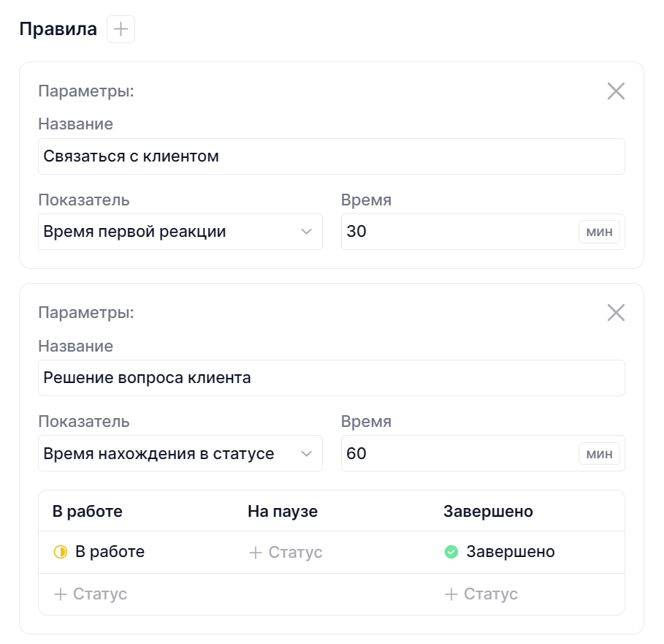Image resolution: width=664 pixels, height=644 pixels.
Task: Remove the Связаться с клиентом rule
Action: [x=616, y=91]
